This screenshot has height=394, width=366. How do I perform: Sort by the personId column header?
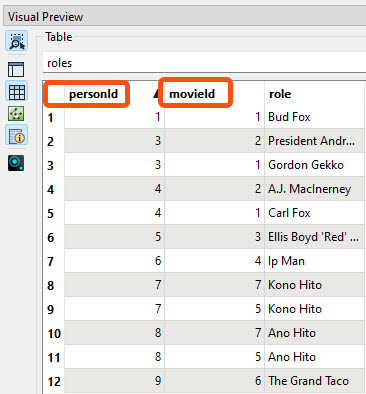(x=93, y=94)
